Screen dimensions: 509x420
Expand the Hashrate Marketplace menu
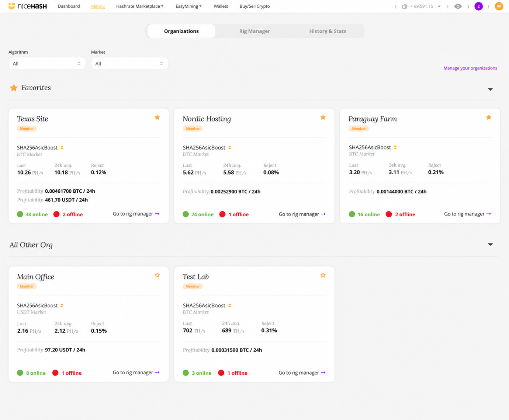tap(140, 6)
